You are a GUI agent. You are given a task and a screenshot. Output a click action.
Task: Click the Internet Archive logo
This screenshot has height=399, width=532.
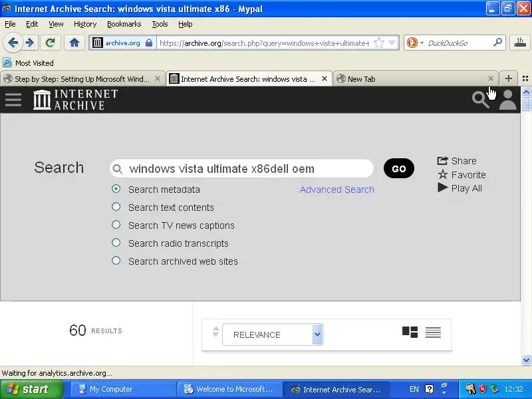(75, 99)
